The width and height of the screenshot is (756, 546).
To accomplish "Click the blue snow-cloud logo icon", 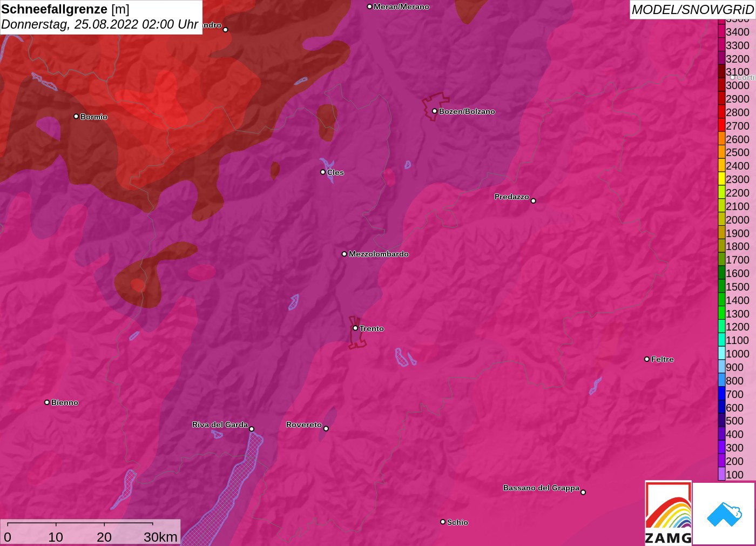I will (724, 514).
